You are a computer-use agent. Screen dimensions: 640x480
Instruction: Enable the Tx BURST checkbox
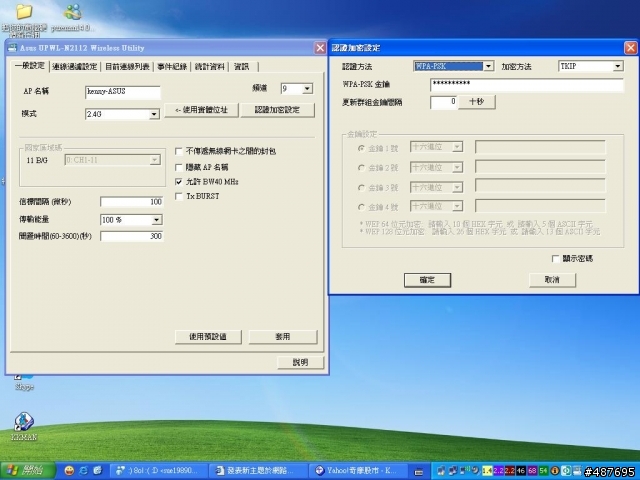click(x=179, y=196)
